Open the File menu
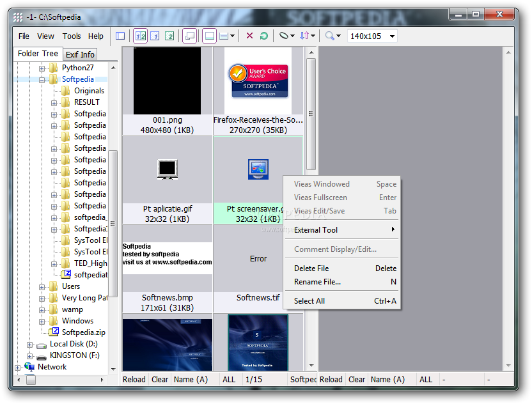This screenshot has width=532, height=404. click(x=24, y=36)
